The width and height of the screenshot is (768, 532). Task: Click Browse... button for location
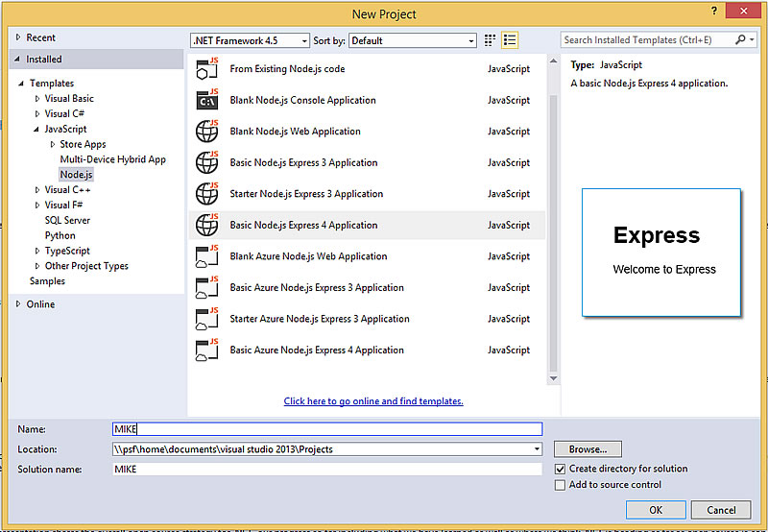point(588,449)
